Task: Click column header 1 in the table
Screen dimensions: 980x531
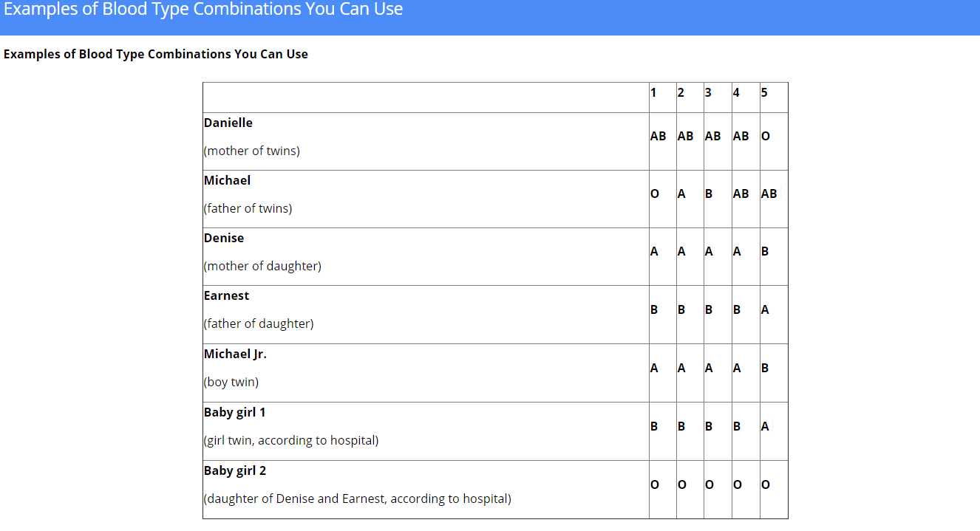Action: tap(653, 92)
